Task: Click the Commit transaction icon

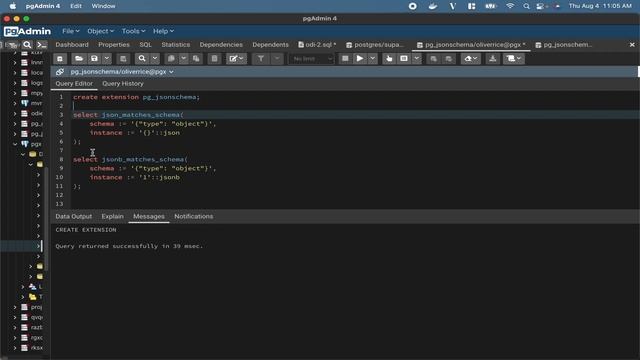Action: point(433,59)
